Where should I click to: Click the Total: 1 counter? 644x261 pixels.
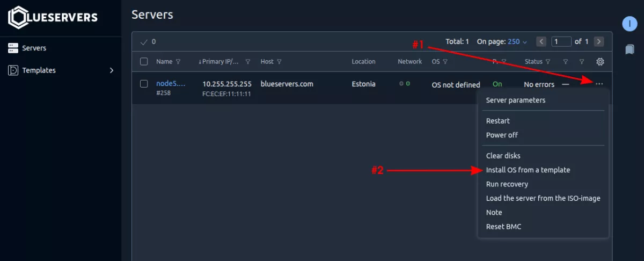point(457,41)
